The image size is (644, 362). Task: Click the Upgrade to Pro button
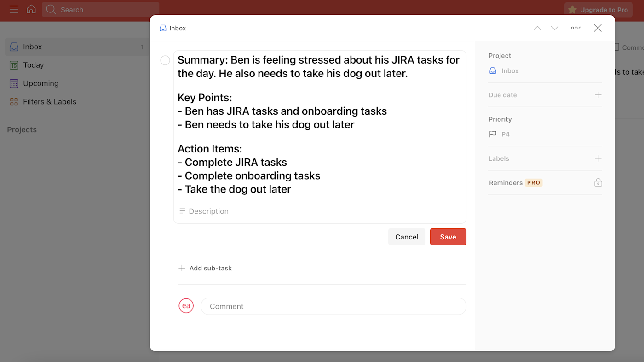(598, 10)
